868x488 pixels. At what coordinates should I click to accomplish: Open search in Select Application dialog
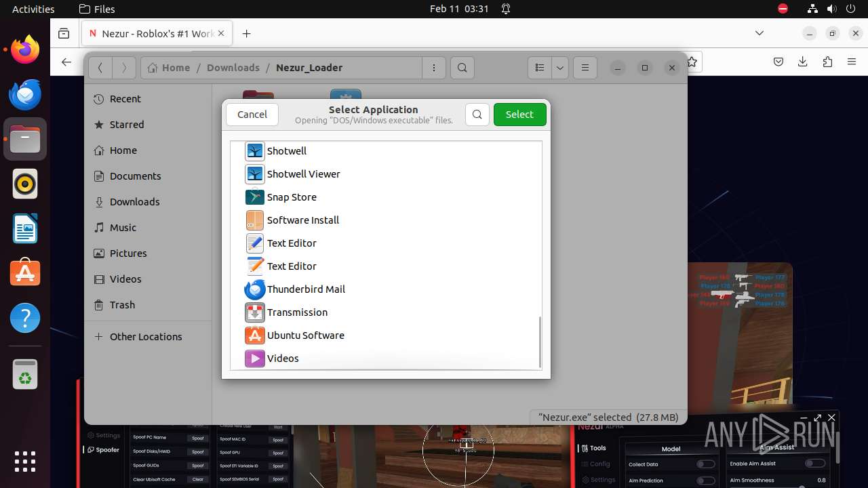477,115
